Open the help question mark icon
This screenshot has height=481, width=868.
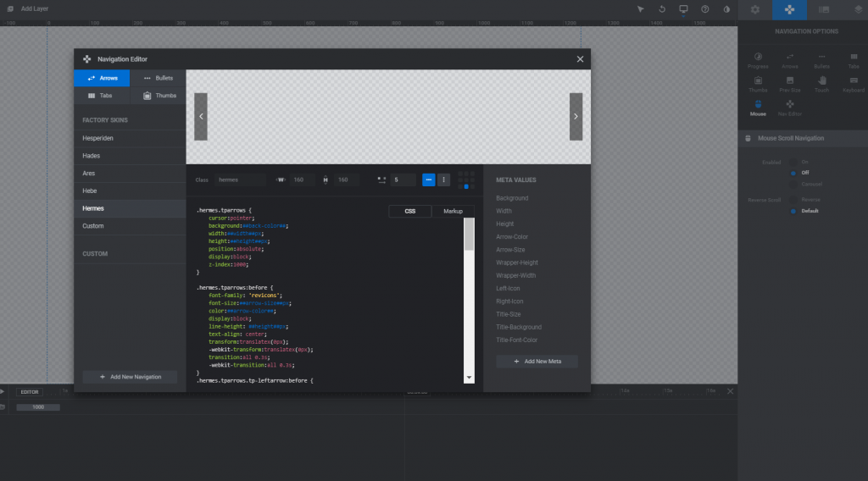(x=704, y=9)
